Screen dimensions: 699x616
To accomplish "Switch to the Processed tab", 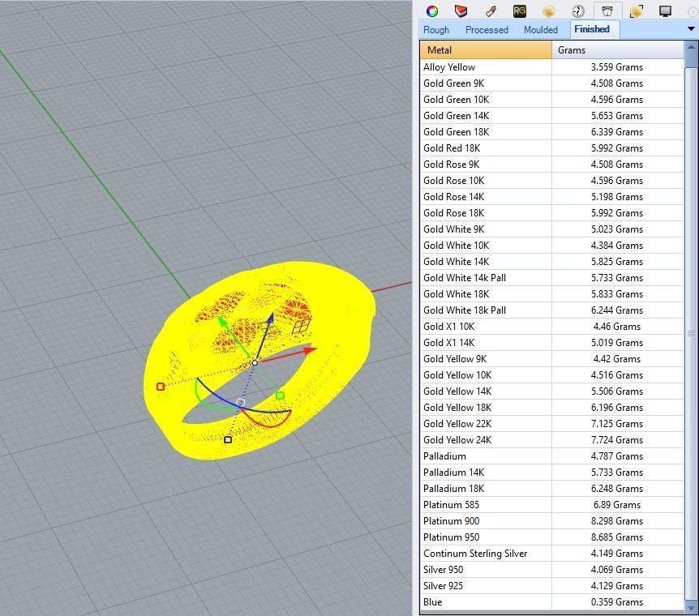I will pyautogui.click(x=487, y=30).
